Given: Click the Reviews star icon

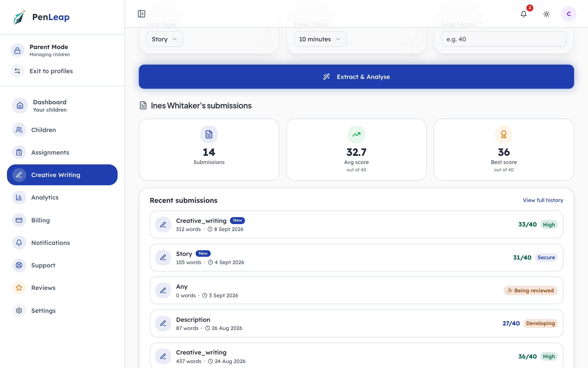Looking at the screenshot, I should click(19, 288).
